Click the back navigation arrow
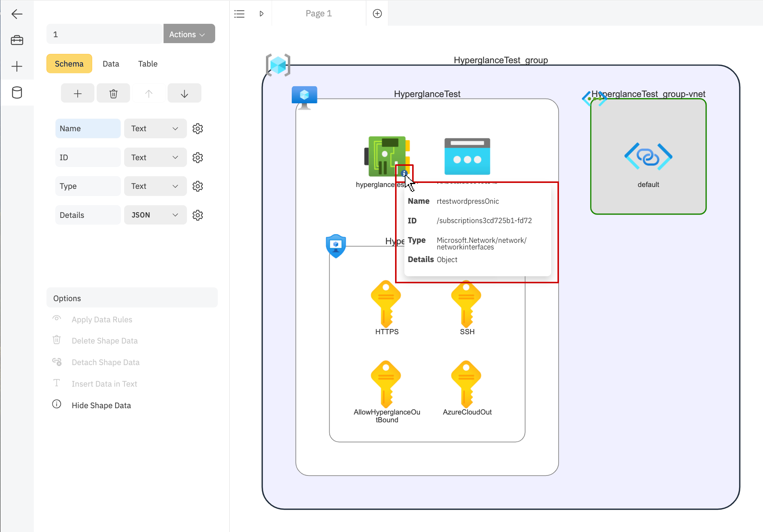 (17, 13)
